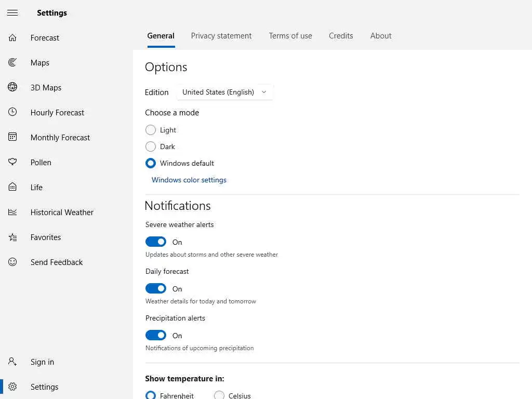Viewport: 532px width, 399px height.
Task: Choose the Light mode radio button
Action: click(x=151, y=130)
